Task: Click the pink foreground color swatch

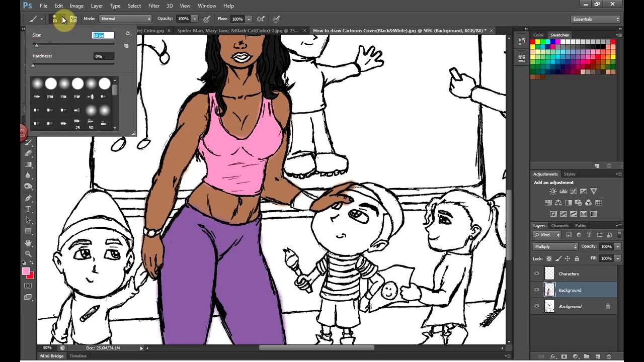Action: (26, 271)
